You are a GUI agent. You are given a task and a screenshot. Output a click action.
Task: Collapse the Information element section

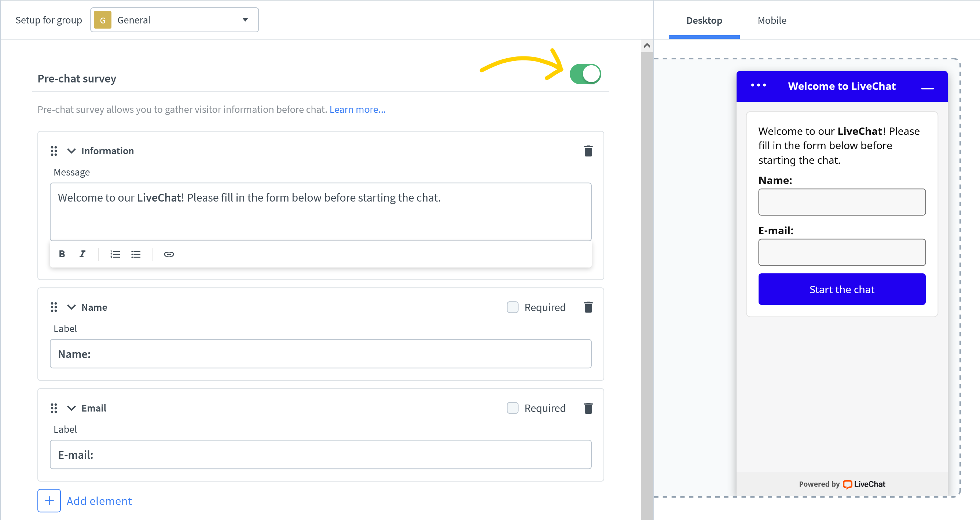pyautogui.click(x=71, y=151)
